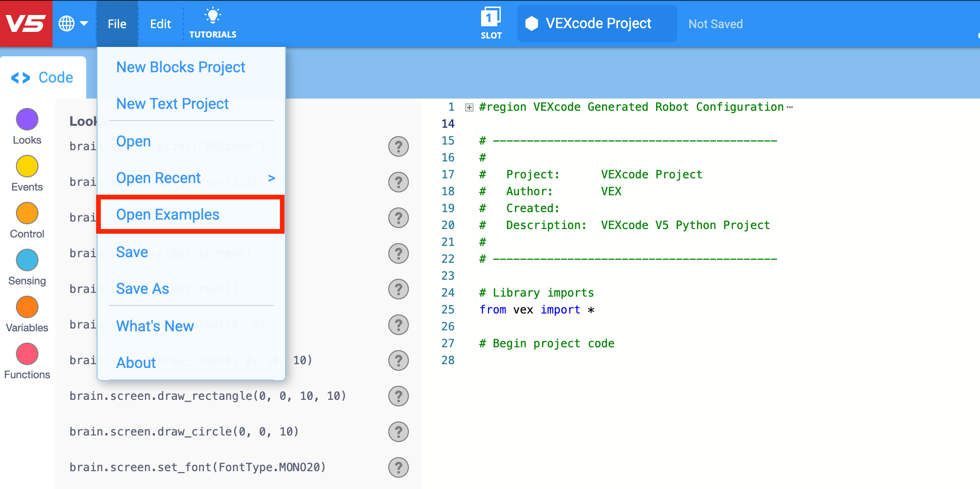Click Open Examples
The image size is (980, 489).
[167, 214]
